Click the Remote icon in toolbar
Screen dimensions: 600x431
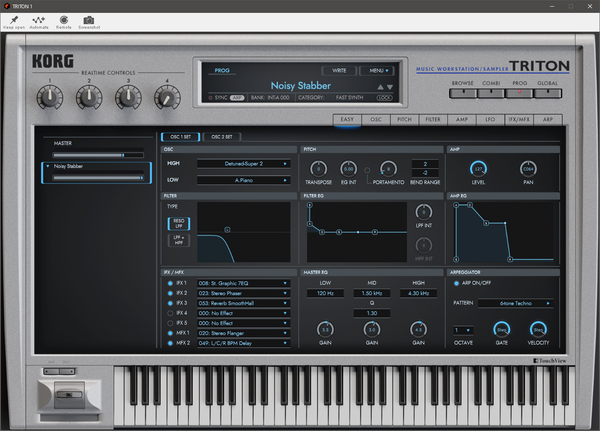(64, 20)
